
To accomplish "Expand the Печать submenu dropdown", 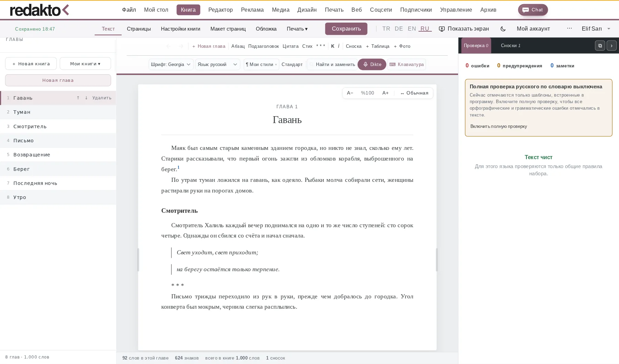I will click(x=297, y=29).
